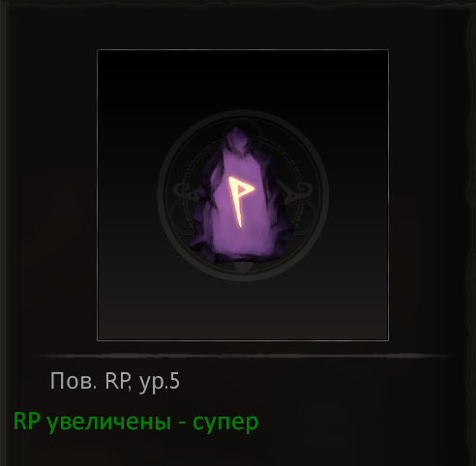Select the item name 'Пов. RP, ур.5'

115,382
